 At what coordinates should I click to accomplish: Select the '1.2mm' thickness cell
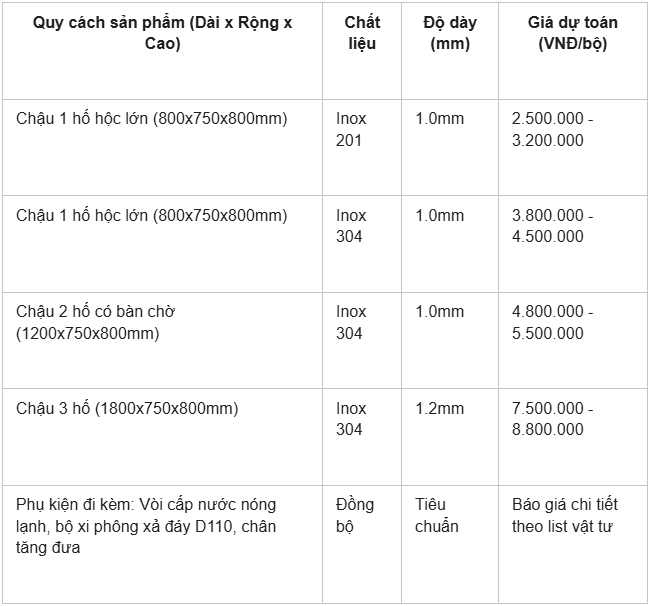(x=450, y=437)
